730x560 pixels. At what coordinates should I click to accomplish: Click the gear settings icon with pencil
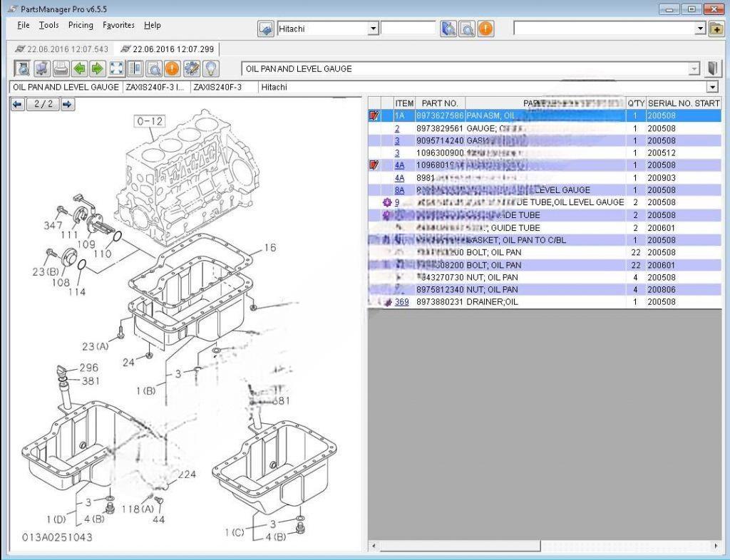point(191,69)
